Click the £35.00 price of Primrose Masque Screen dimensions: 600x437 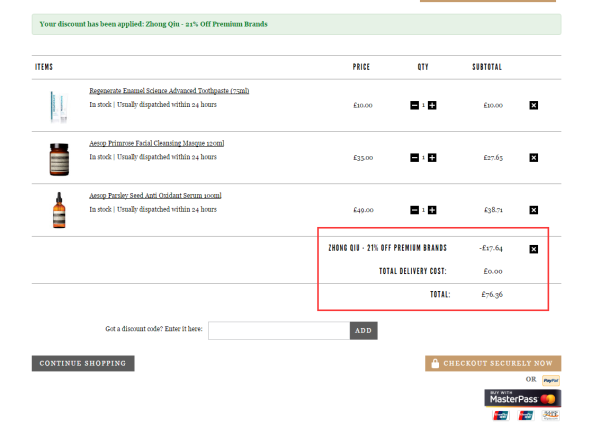coord(363,158)
